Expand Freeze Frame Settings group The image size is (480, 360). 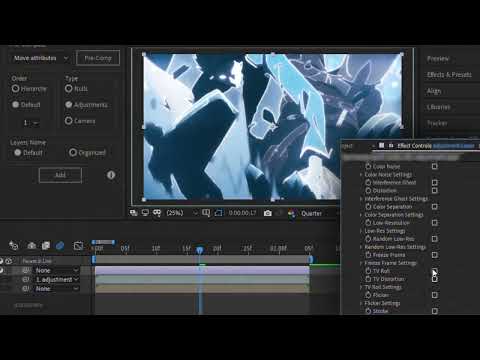(x=361, y=263)
